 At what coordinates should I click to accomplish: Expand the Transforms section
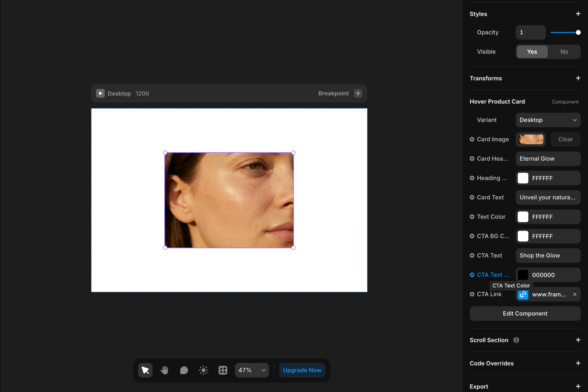tap(578, 78)
